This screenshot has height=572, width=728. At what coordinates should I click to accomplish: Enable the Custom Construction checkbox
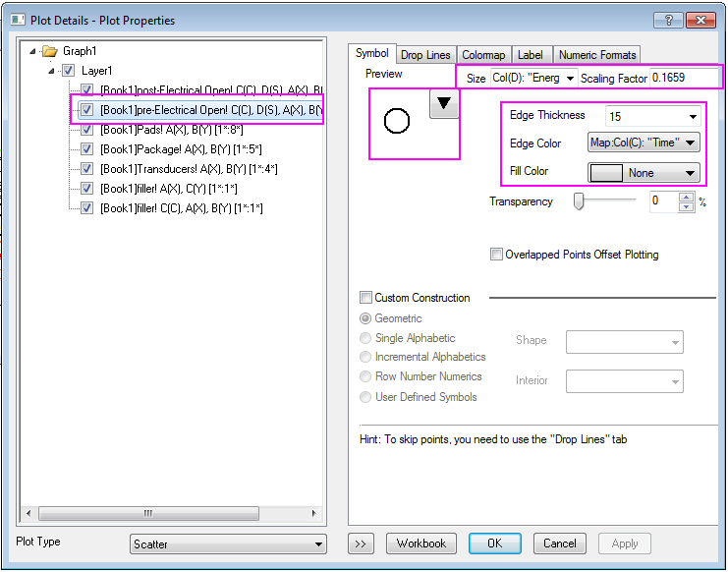366,298
